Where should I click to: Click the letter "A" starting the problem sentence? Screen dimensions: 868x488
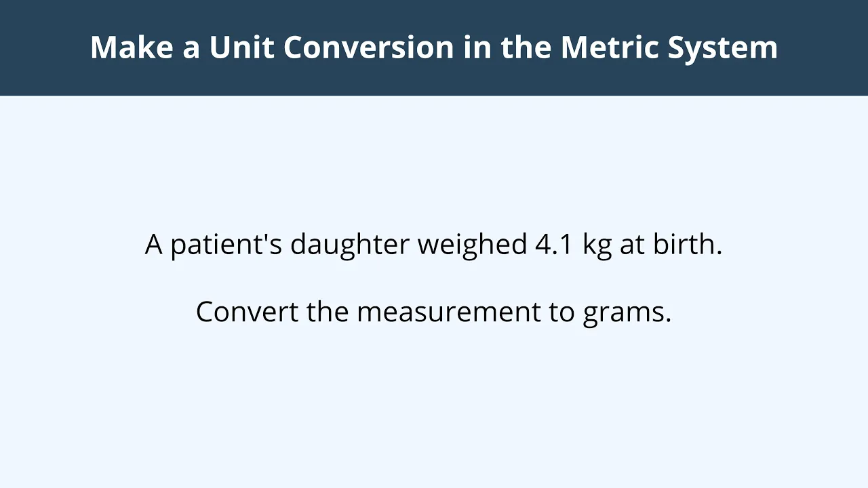154,245
